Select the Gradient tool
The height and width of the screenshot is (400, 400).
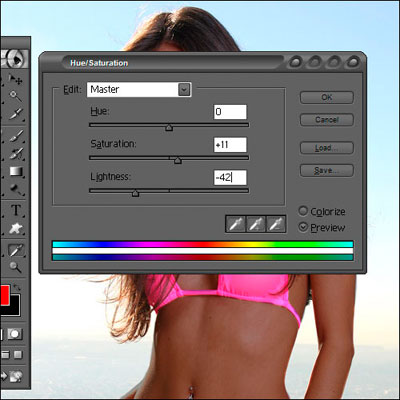coord(15,172)
